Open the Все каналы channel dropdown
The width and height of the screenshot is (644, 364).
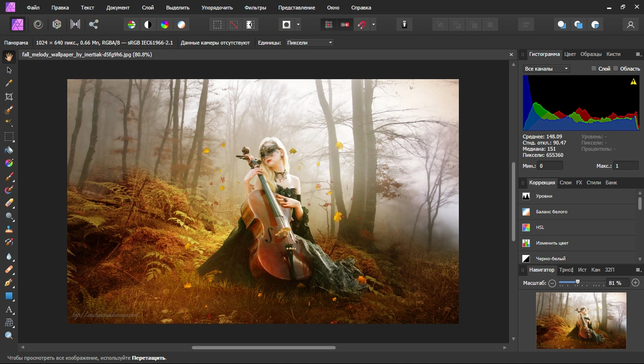point(546,69)
